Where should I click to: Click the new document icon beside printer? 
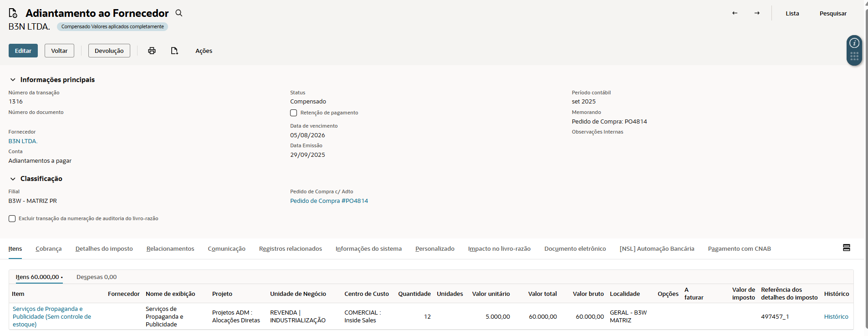174,51
